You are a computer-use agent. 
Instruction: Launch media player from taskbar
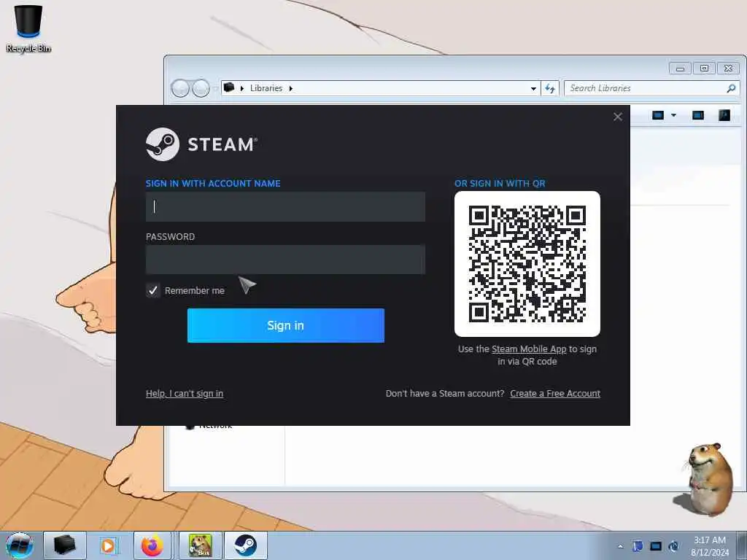click(108, 545)
